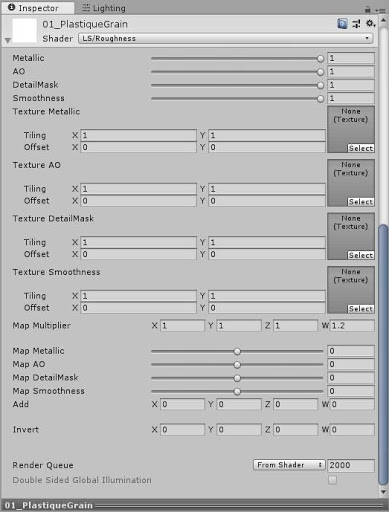Click the Map DetailMask value field

pos(351,377)
